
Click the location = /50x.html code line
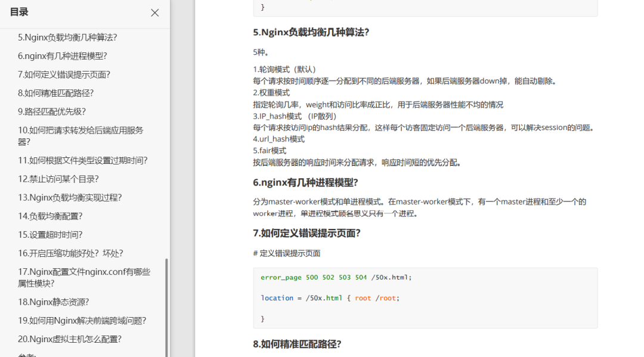tap(330, 298)
